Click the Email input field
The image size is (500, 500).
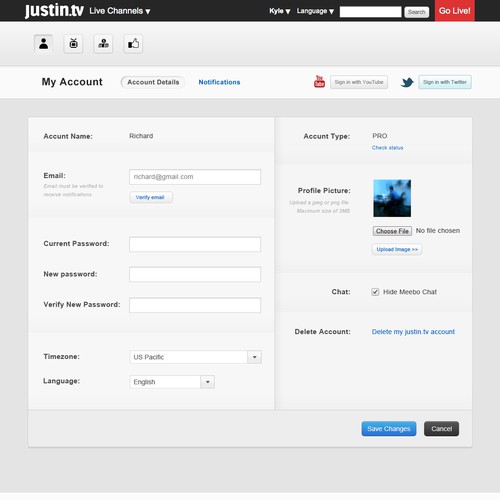[195, 177]
